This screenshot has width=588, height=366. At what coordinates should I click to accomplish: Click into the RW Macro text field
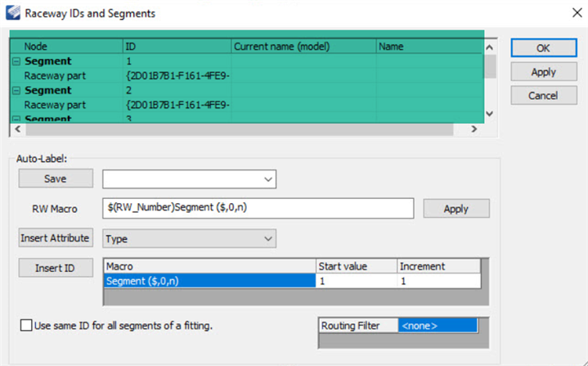click(259, 209)
